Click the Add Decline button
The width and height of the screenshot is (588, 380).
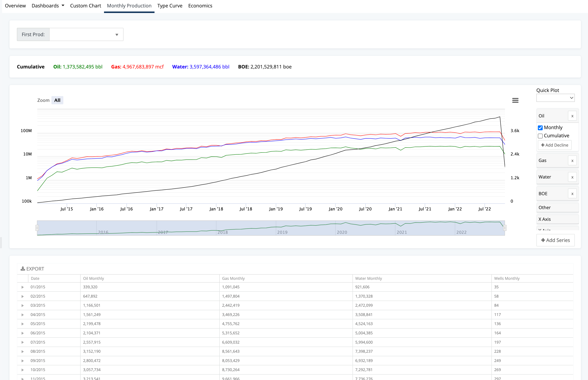click(x=554, y=145)
